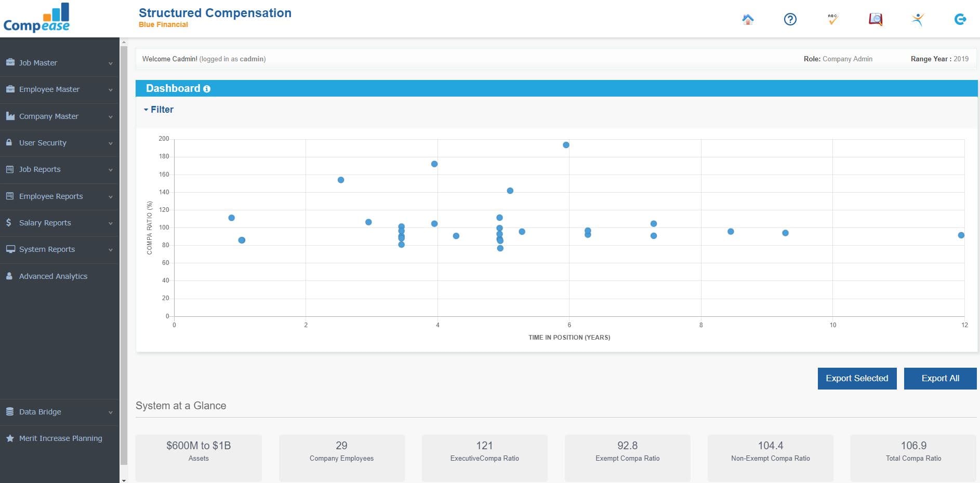Expand the Employee Reports menu

[x=60, y=196]
